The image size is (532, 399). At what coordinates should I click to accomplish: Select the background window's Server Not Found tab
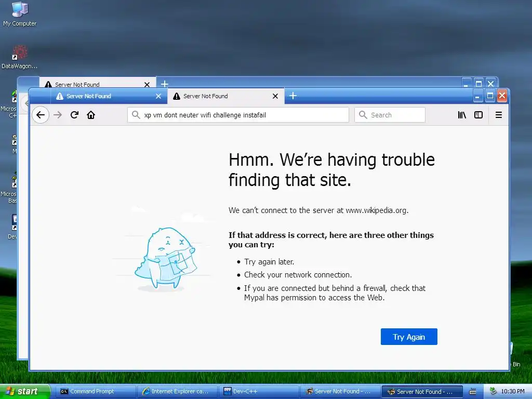(x=97, y=84)
